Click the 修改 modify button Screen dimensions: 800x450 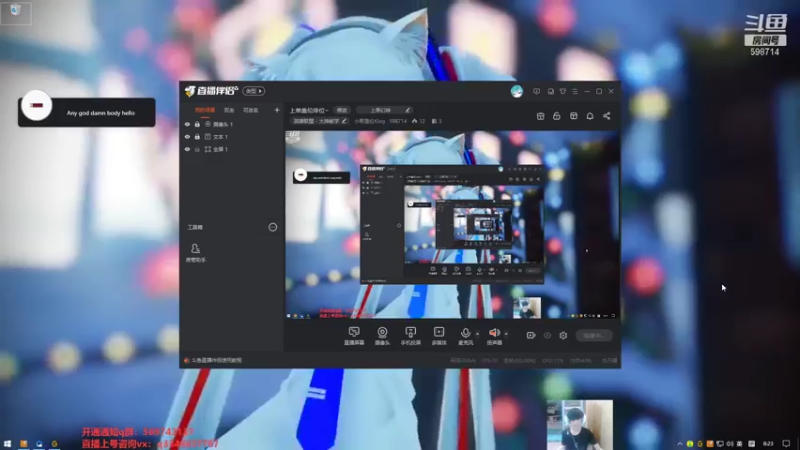342,110
